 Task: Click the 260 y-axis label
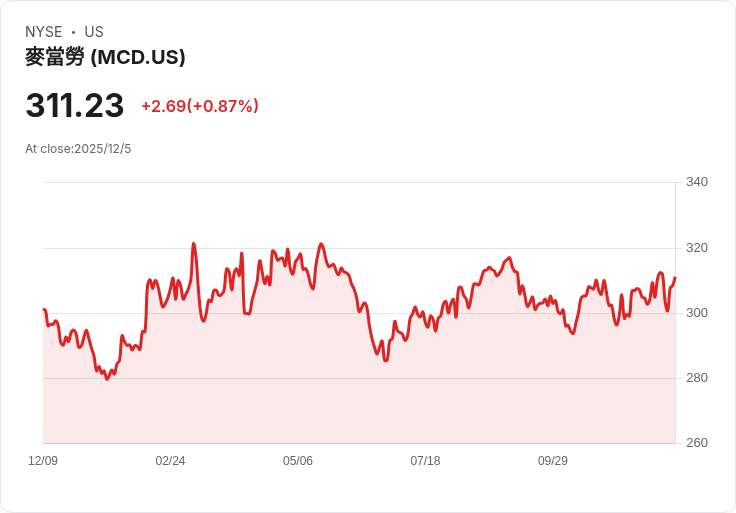click(697, 443)
